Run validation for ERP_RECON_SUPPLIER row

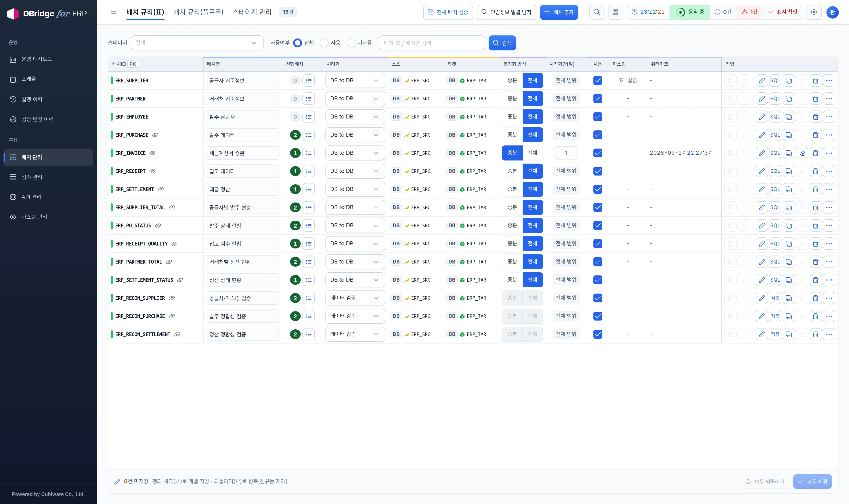coord(775,298)
